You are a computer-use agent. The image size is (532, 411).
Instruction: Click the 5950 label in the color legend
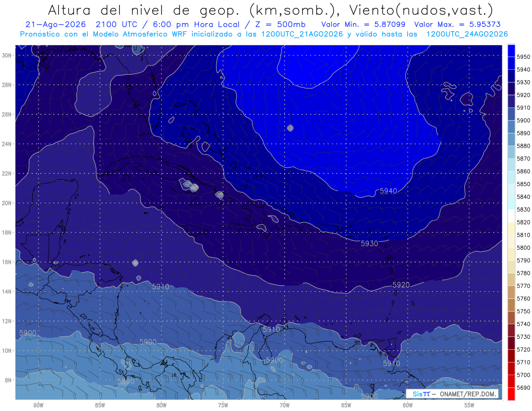pyautogui.click(x=524, y=57)
